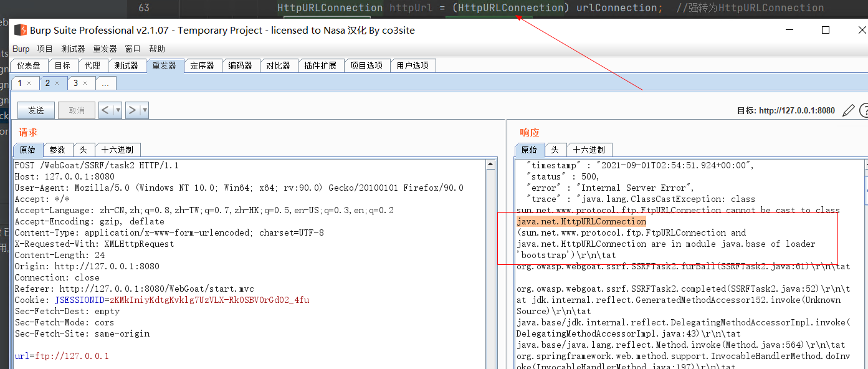Open history dropdown beside the < button
Viewport: 868px width, 369px height.
click(118, 110)
